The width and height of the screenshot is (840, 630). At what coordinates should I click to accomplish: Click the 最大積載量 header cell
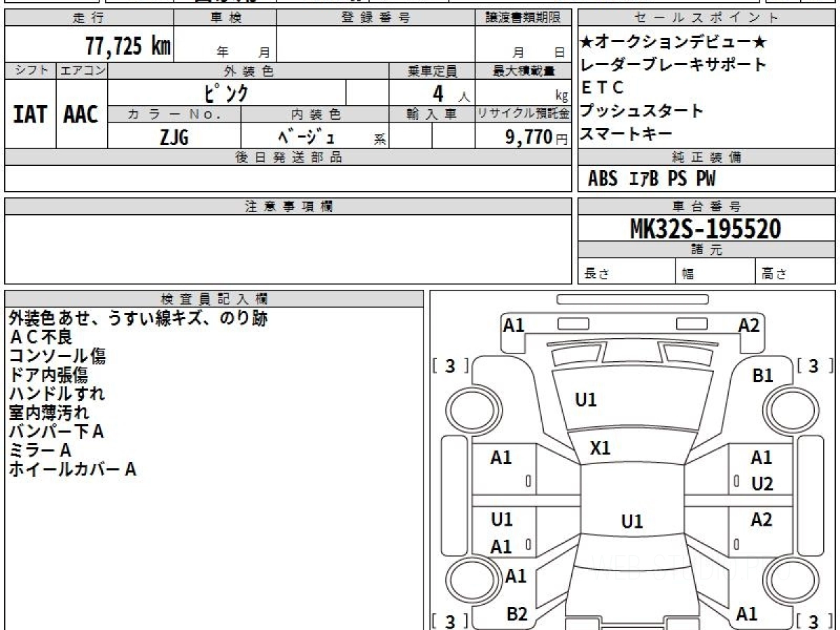tap(523, 71)
